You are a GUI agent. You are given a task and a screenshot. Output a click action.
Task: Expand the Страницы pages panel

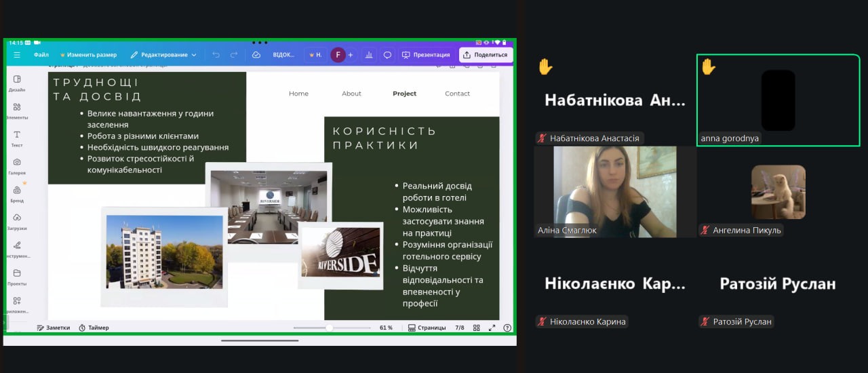point(427,328)
